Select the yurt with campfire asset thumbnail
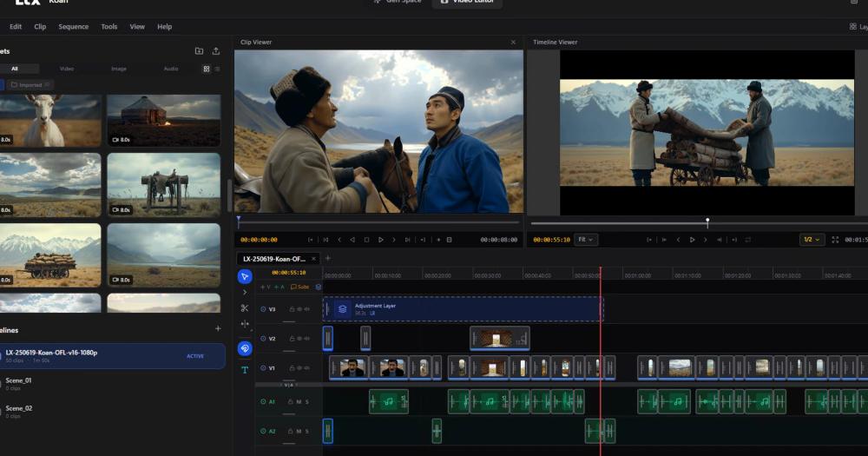This screenshot has height=456, width=868. [x=164, y=120]
